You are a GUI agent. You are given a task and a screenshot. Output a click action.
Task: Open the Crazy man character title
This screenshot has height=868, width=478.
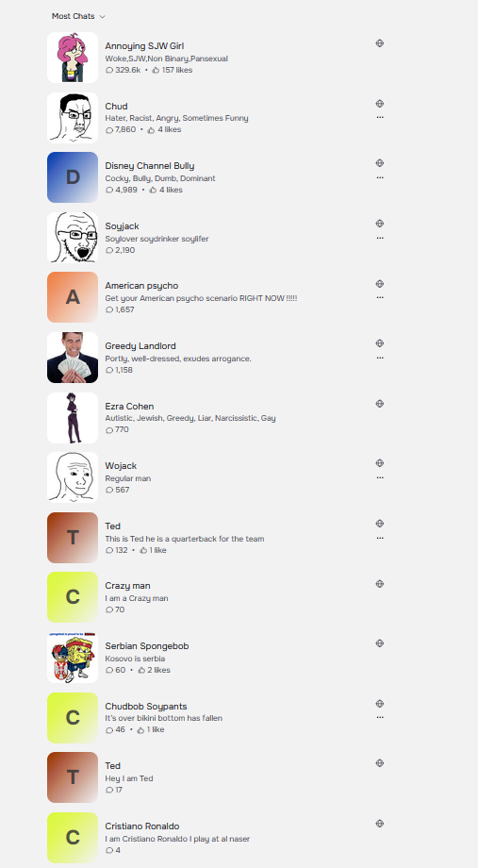(128, 586)
